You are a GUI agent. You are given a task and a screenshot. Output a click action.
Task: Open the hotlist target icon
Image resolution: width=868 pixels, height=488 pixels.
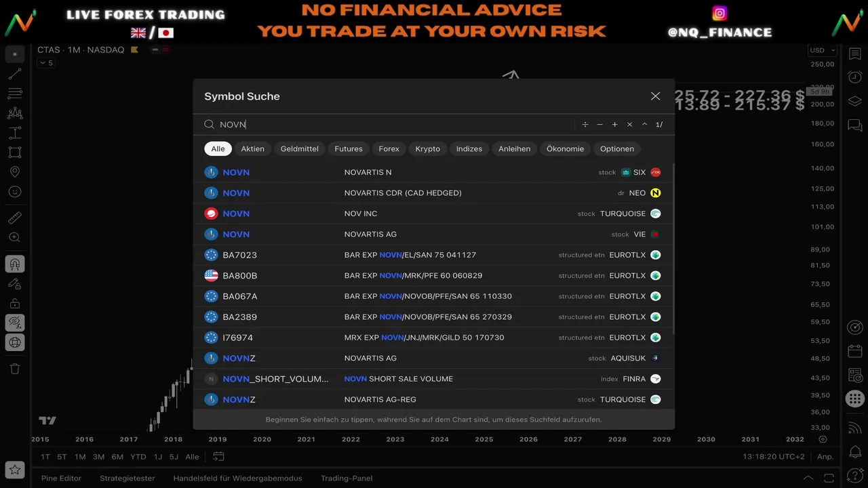[x=855, y=328]
